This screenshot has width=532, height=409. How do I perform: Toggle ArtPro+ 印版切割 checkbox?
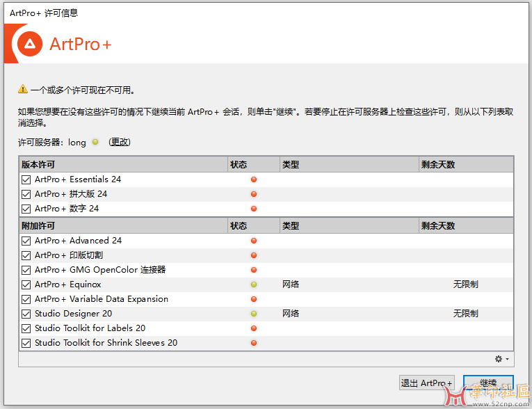click(26, 255)
